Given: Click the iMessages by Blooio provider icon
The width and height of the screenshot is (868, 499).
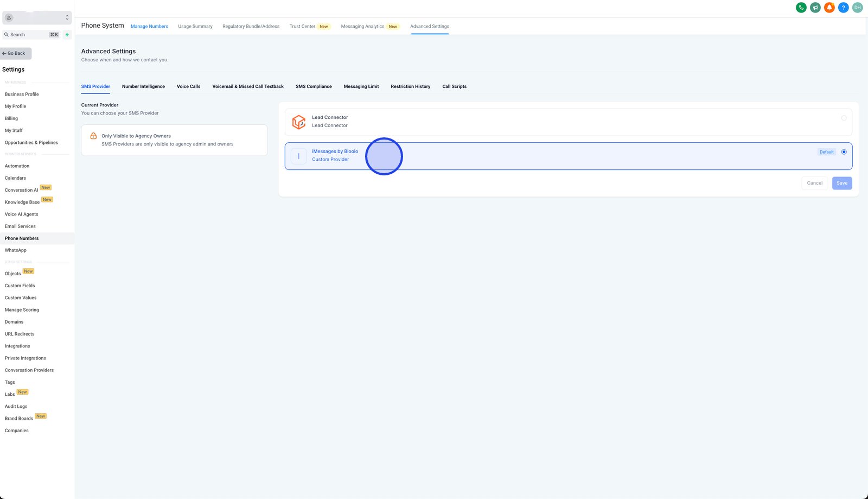Looking at the screenshot, I should (x=299, y=156).
